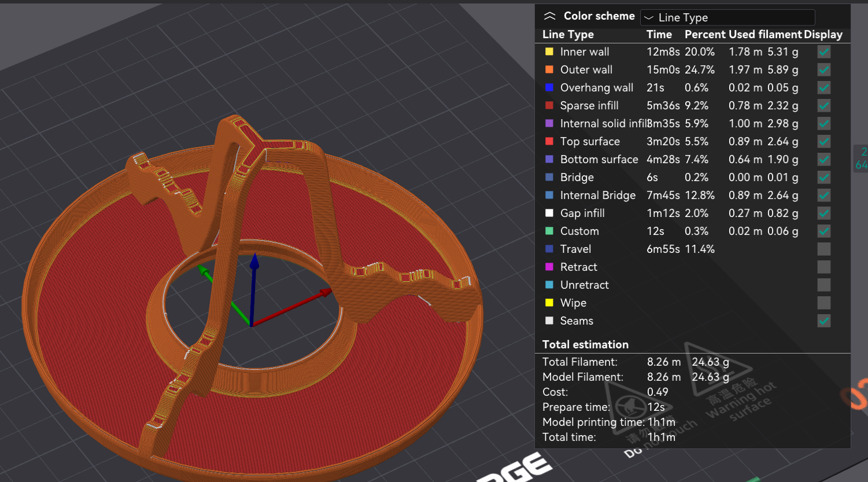868x482 pixels.
Task: Toggle Outer wall display checkbox
Action: [x=824, y=70]
